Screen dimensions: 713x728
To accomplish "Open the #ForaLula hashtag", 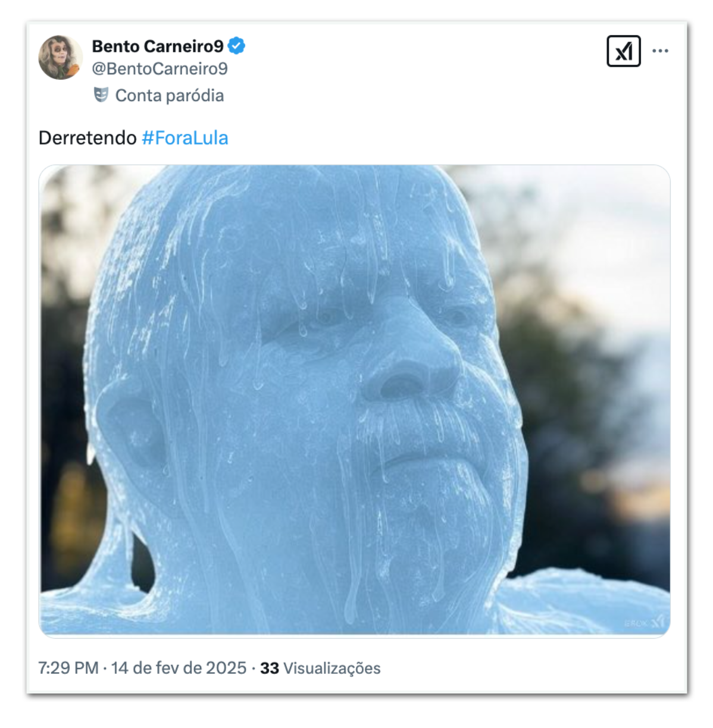I will (x=185, y=138).
